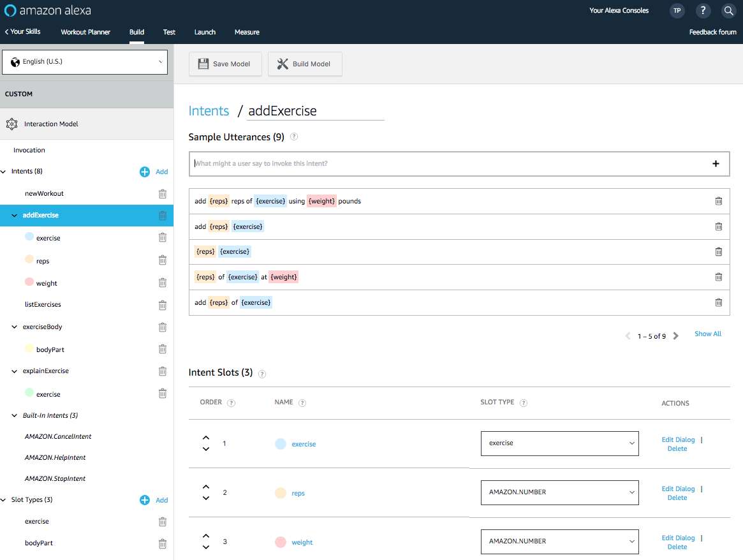Click Edit Dialog for the exercise slot
Viewport: 743px width, 560px height.
tap(678, 439)
